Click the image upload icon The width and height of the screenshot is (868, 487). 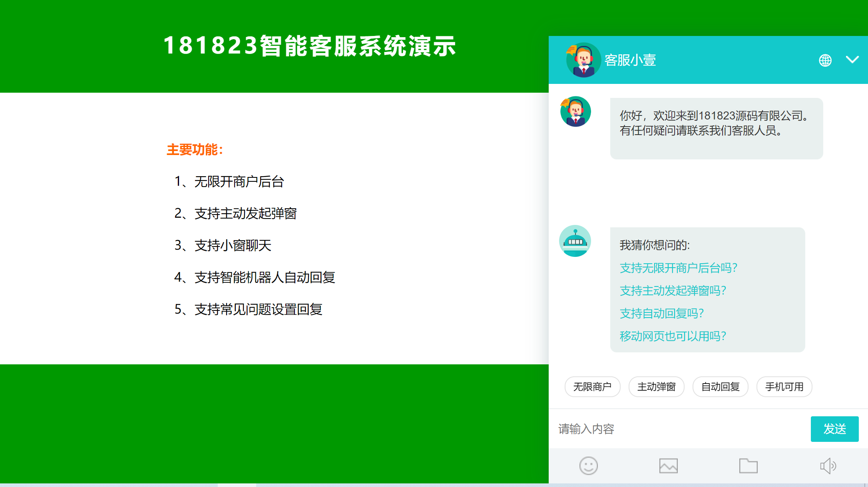tap(668, 466)
